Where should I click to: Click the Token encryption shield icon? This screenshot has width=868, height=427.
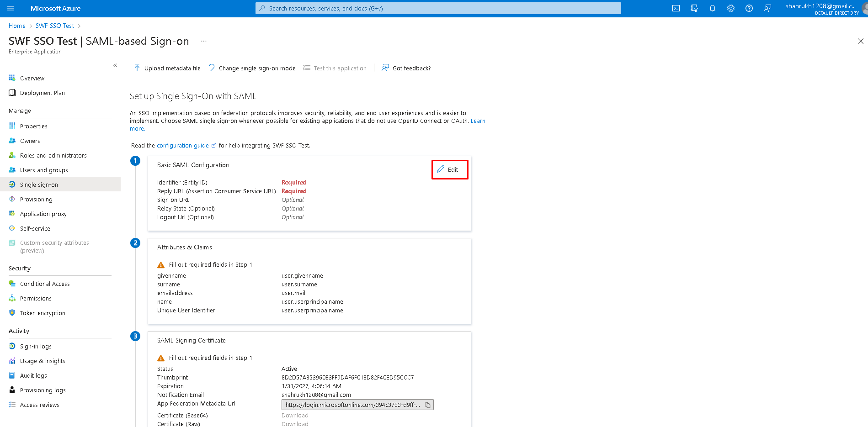point(12,313)
